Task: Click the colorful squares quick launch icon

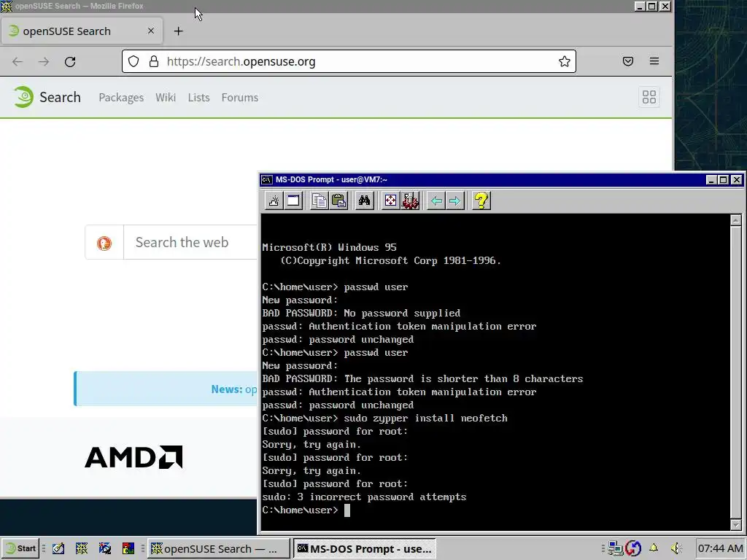Action: (x=128, y=548)
